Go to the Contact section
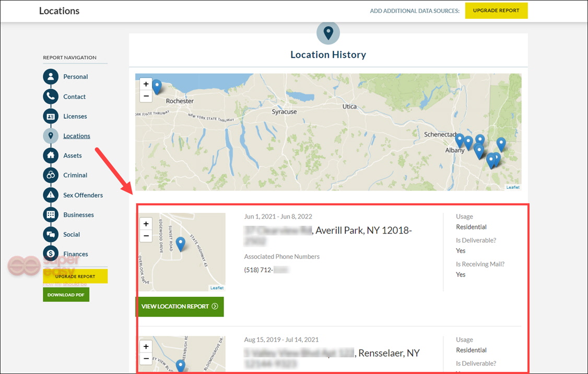Screen dimensions: 588x374 pyautogui.click(x=74, y=96)
